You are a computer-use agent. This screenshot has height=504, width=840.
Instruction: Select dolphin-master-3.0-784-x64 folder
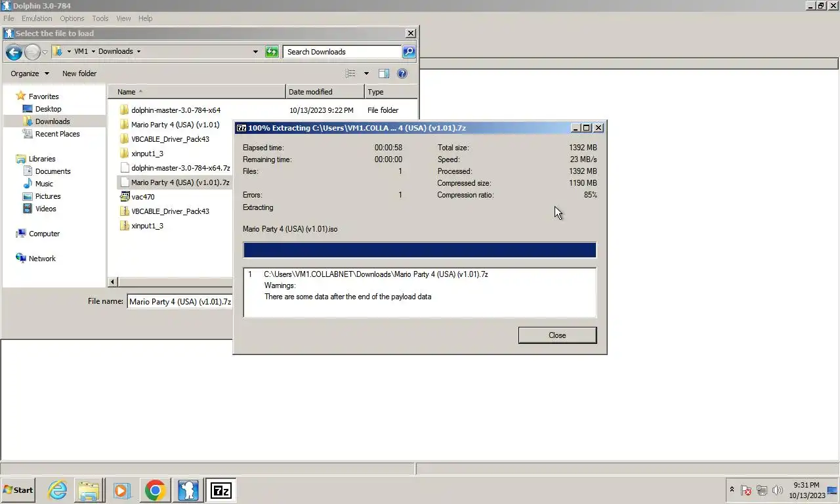[176, 110]
